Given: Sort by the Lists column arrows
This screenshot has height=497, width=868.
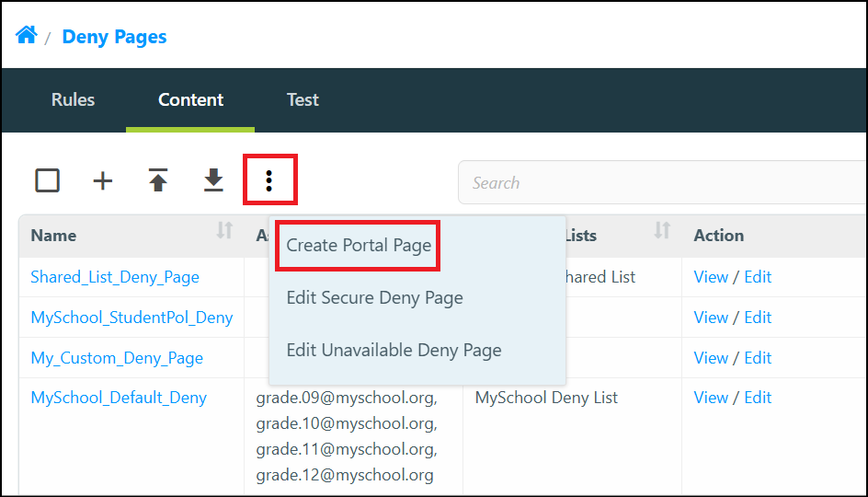Looking at the screenshot, I should [662, 230].
